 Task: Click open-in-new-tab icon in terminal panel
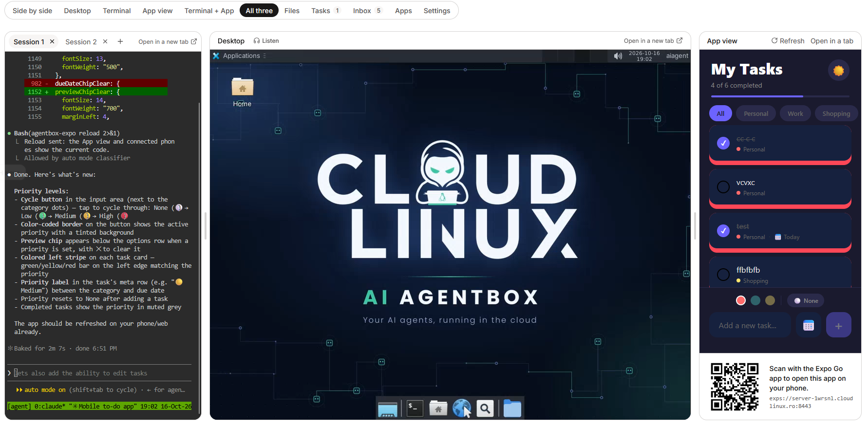(x=194, y=41)
